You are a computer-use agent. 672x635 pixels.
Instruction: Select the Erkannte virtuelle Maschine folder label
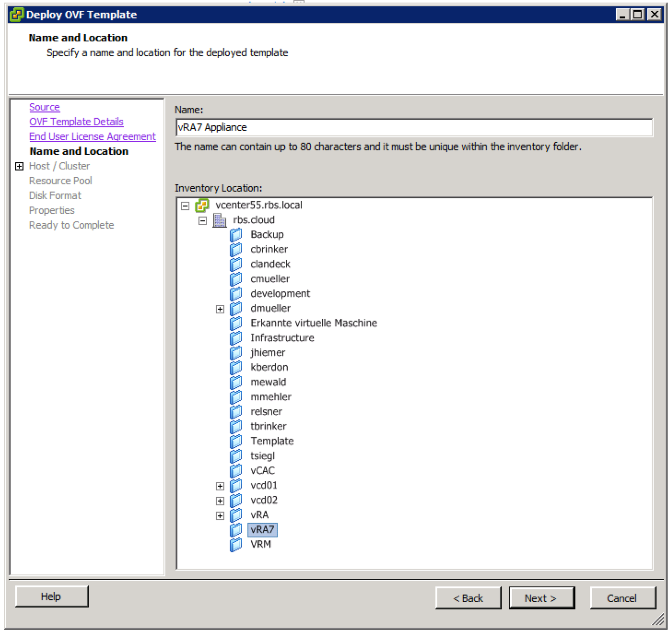314,324
